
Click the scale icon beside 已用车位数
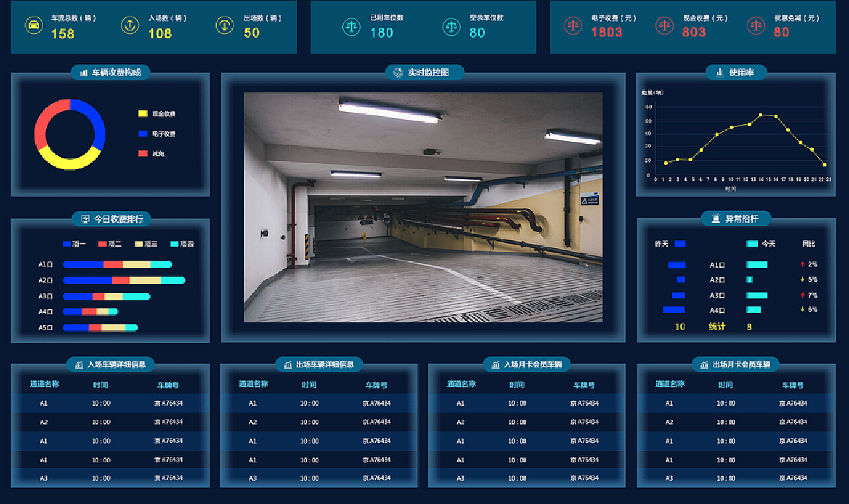[x=352, y=27]
